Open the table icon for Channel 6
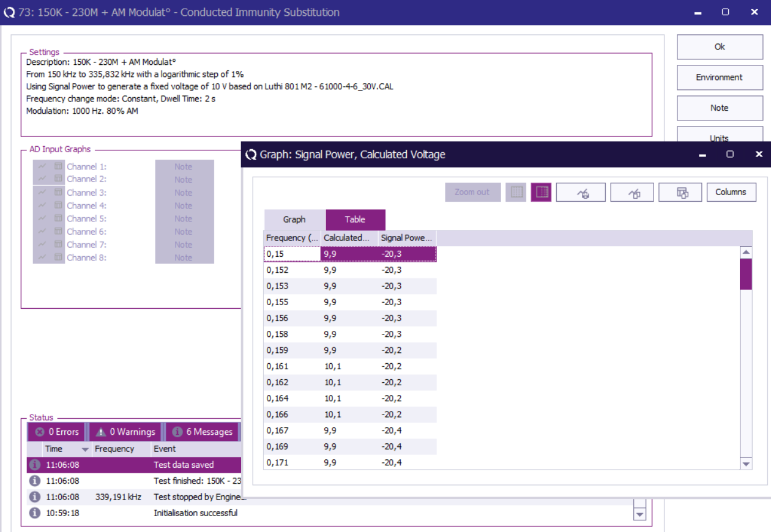 pos(58,231)
